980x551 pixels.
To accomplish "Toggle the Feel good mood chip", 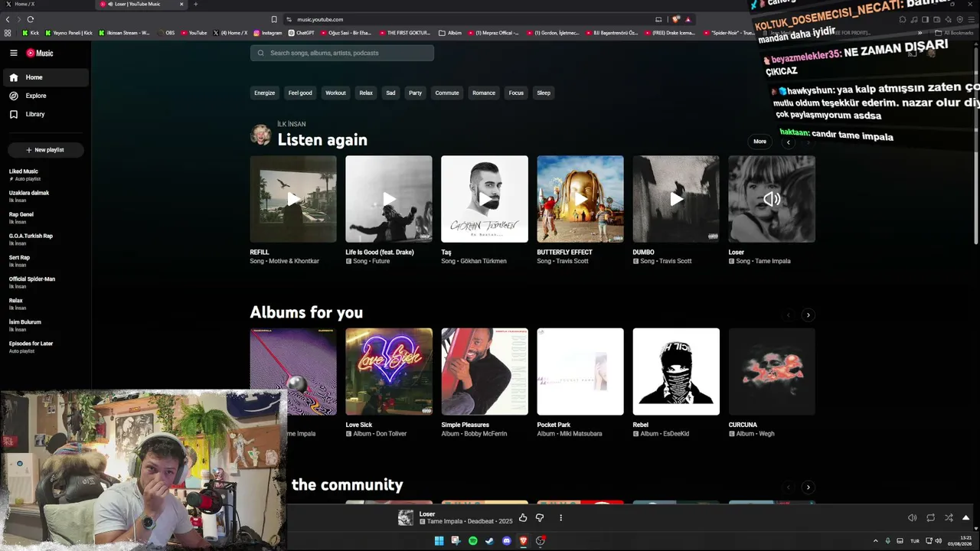I will [300, 93].
